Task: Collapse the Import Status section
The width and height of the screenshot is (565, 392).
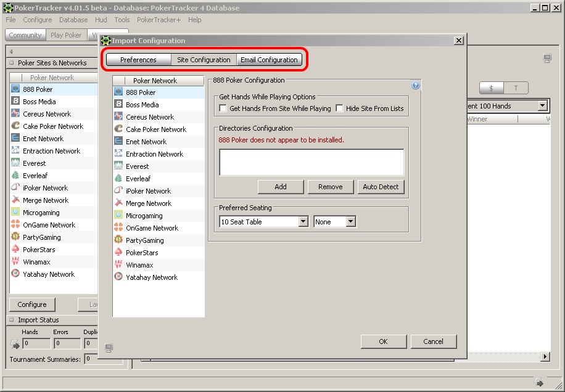Action: [x=12, y=320]
